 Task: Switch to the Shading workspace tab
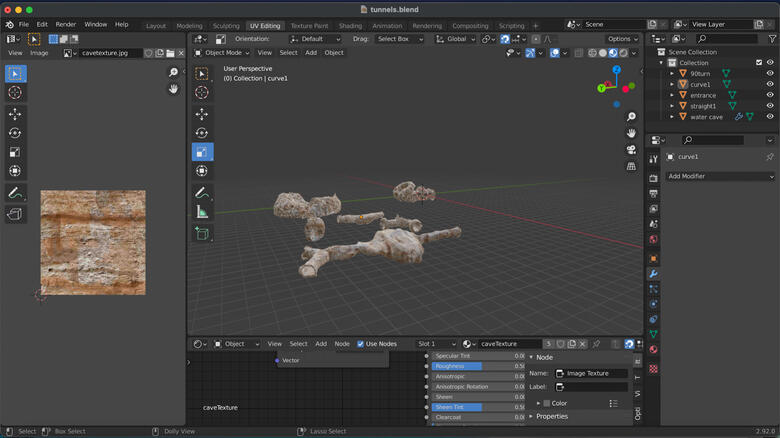point(350,26)
